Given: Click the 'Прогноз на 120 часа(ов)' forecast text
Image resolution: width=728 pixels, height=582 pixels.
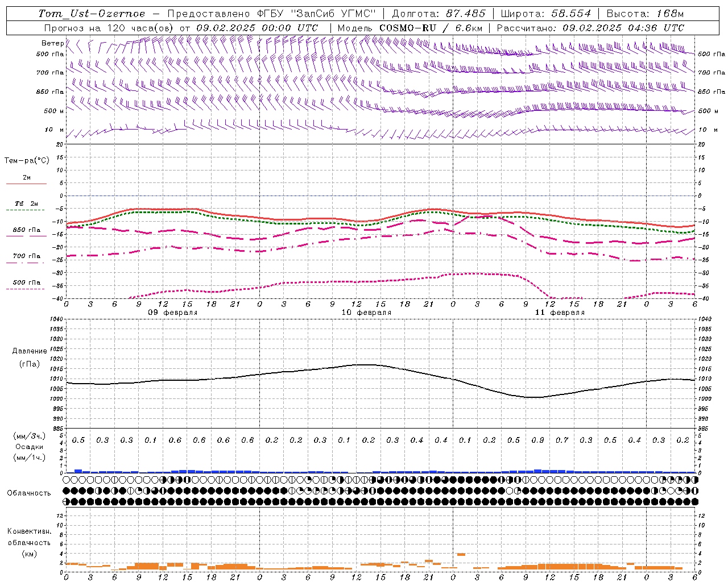Looking at the screenshot, I should (x=109, y=28).
